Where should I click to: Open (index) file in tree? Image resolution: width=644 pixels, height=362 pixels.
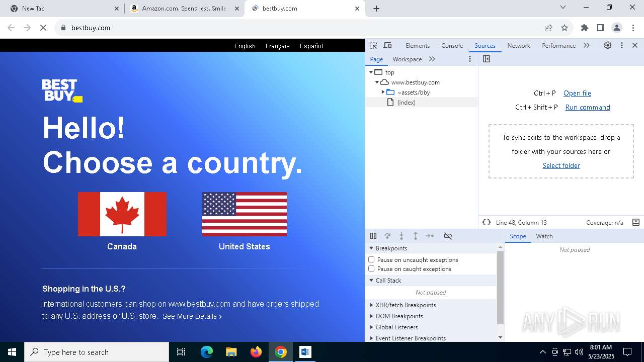tap(407, 102)
